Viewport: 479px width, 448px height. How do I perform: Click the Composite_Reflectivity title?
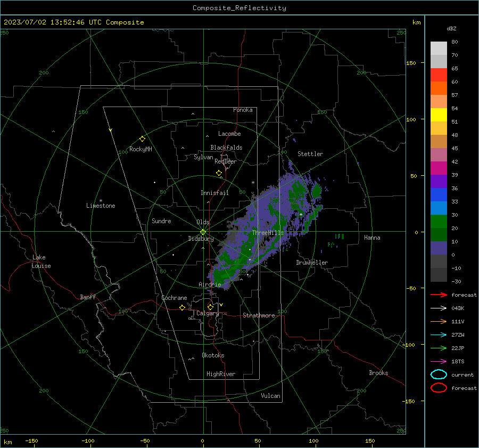(x=240, y=8)
